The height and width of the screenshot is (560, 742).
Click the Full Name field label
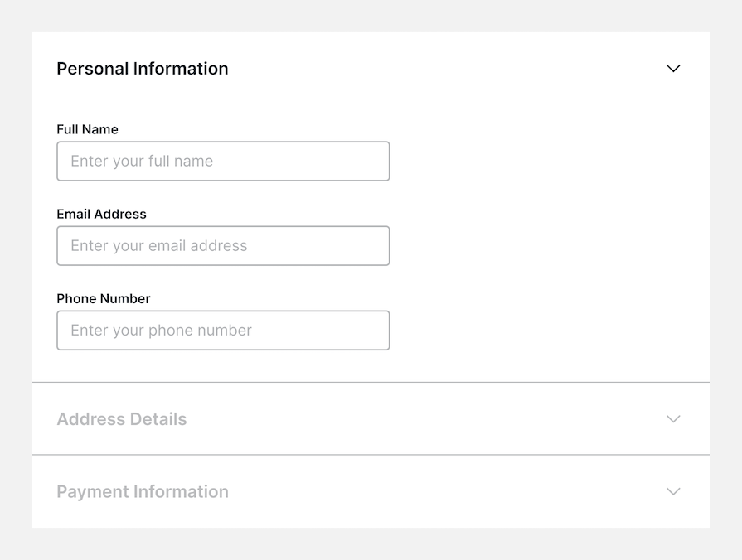[x=87, y=129]
